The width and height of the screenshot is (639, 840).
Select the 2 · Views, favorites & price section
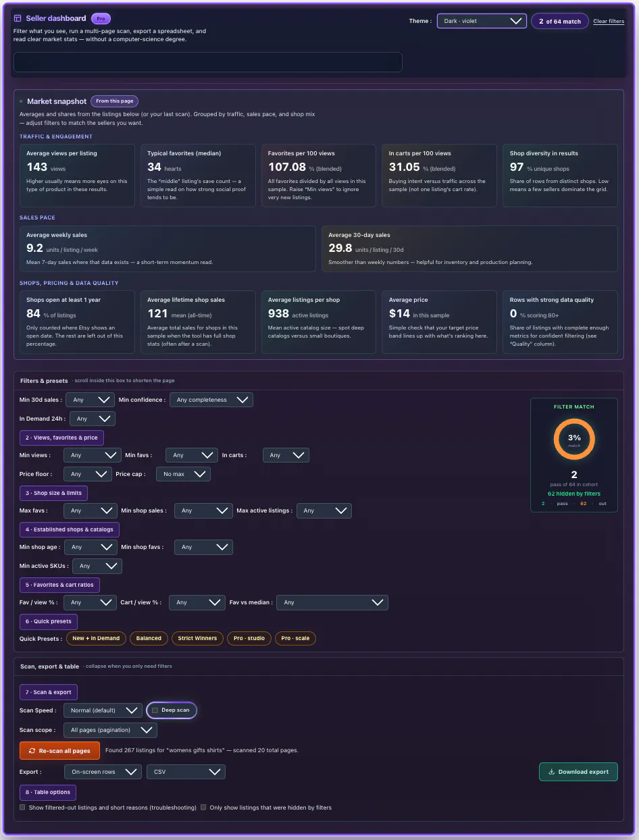61,438
